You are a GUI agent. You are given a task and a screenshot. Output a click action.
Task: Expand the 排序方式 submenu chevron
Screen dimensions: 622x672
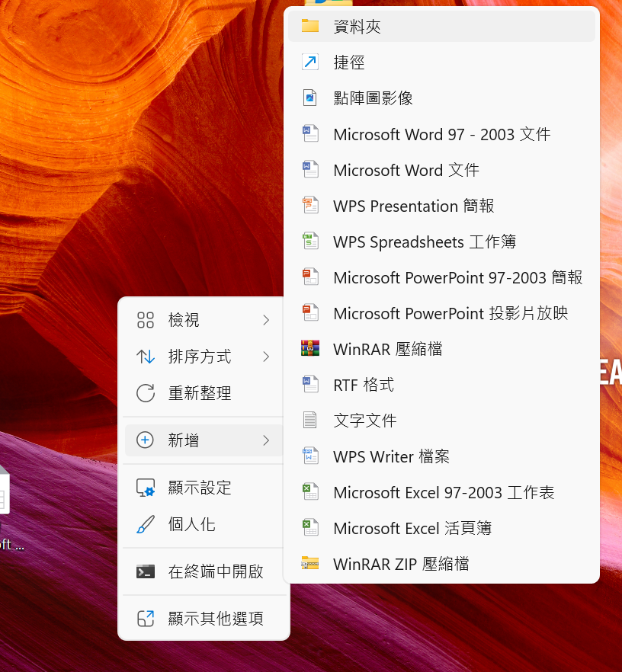coord(266,357)
